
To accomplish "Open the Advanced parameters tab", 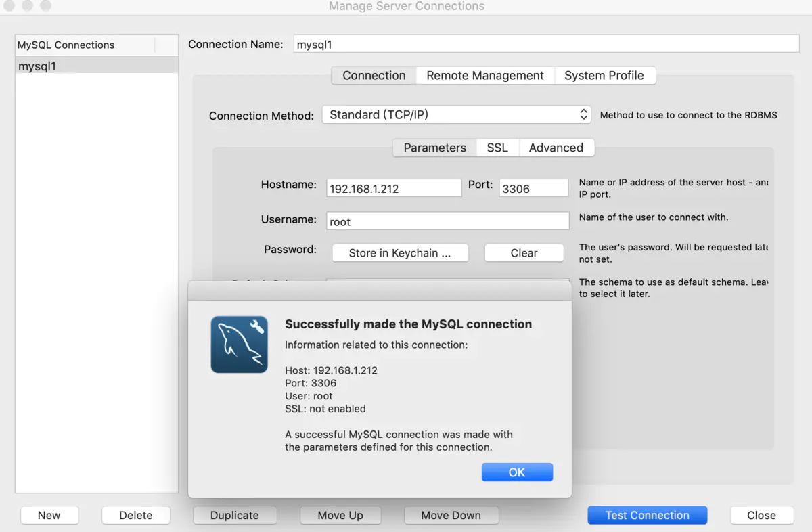I will (556, 148).
